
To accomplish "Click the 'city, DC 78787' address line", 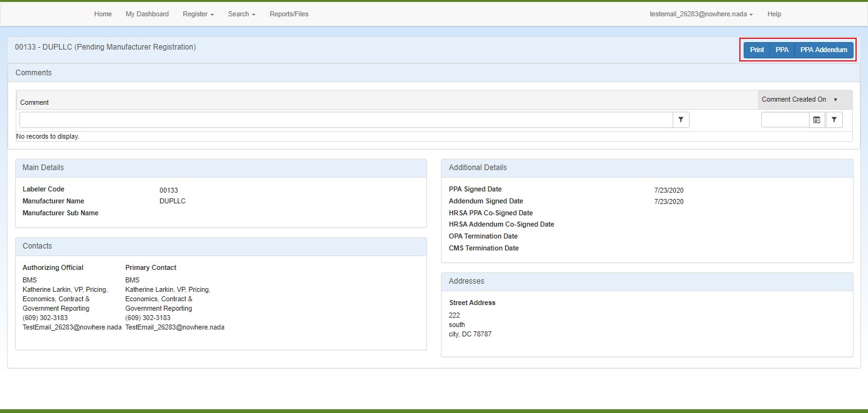I will [x=470, y=334].
